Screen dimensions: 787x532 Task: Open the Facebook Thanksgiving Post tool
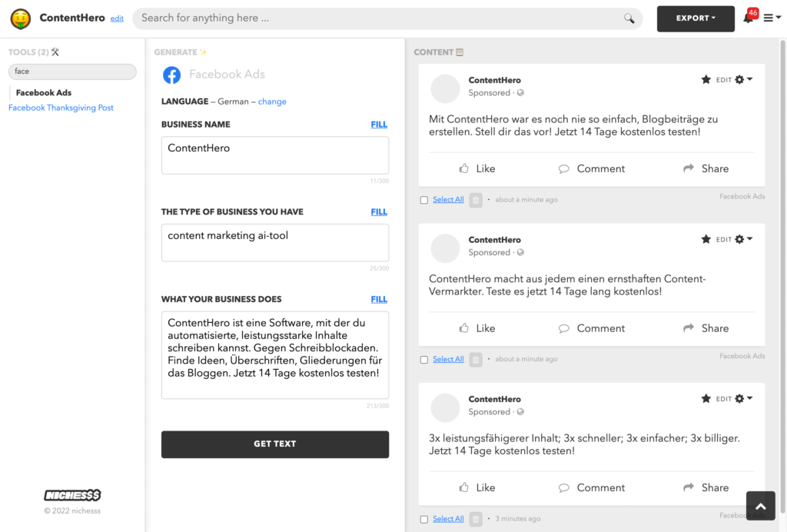(x=61, y=108)
